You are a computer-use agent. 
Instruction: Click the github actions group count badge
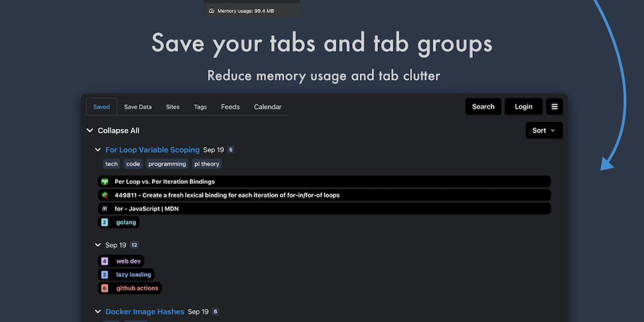pyautogui.click(x=104, y=288)
